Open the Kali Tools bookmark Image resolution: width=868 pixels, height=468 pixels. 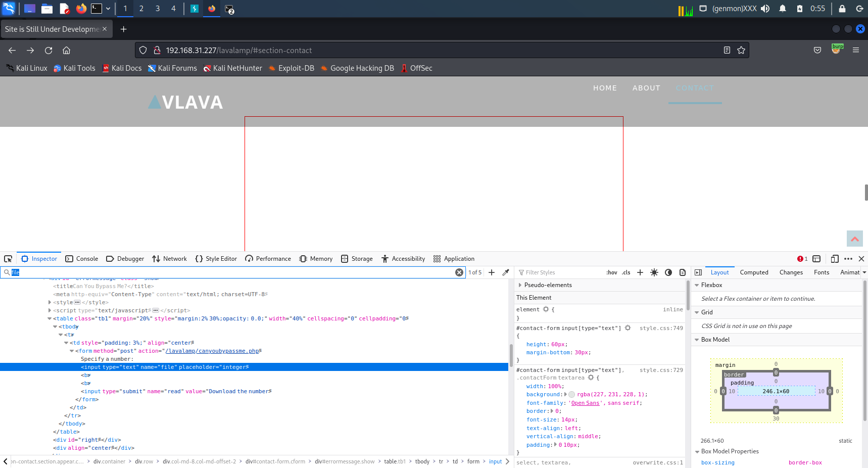click(74, 68)
